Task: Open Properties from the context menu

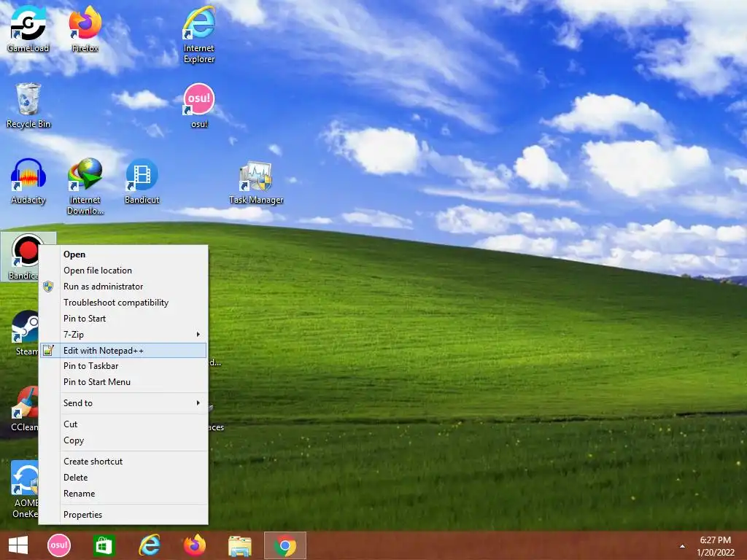Action: (123, 514)
